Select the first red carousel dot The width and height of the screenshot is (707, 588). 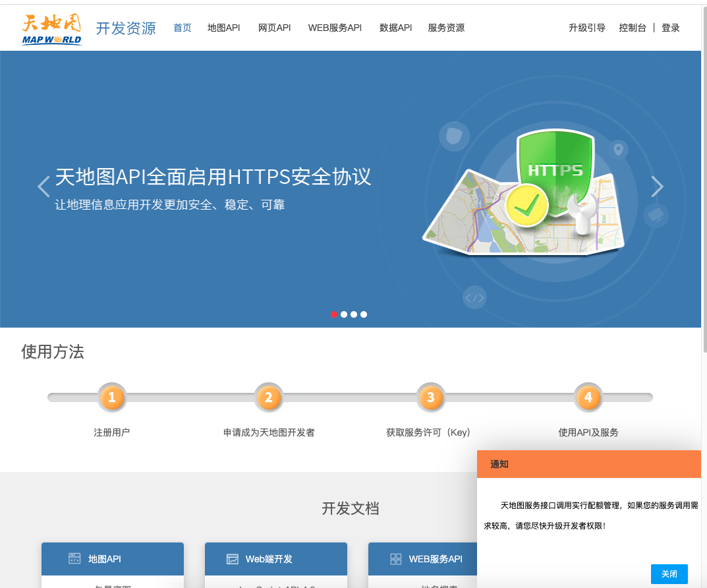click(334, 314)
